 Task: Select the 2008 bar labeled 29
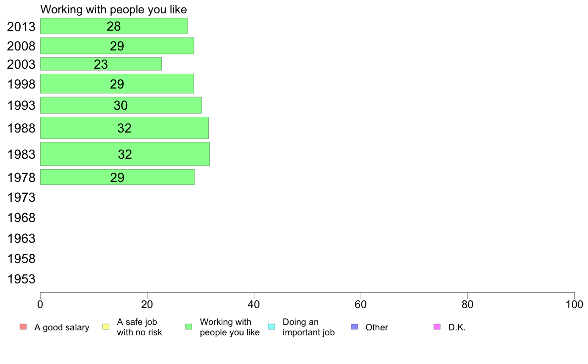pyautogui.click(x=117, y=45)
